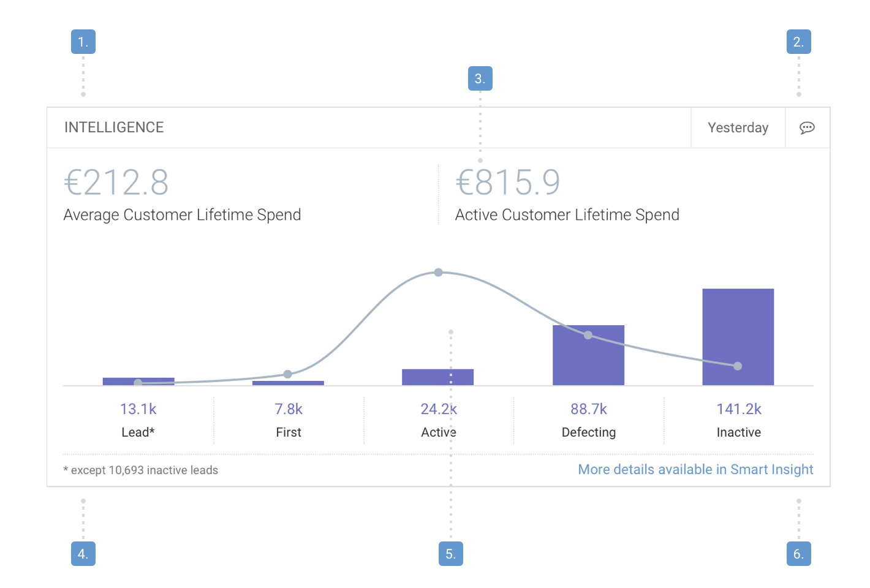Open the comment speech bubble icon
Viewport: 870px width, 588px height.
pyautogui.click(x=807, y=127)
